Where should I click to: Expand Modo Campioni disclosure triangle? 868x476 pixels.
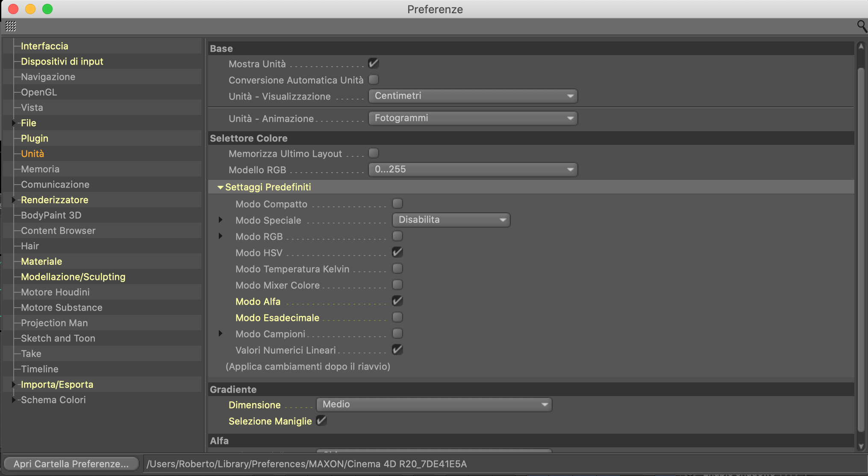pos(221,334)
